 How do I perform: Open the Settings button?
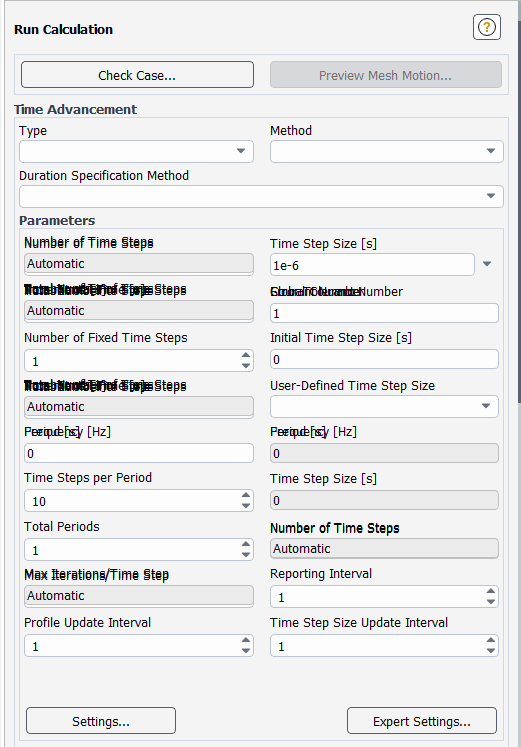pos(101,721)
